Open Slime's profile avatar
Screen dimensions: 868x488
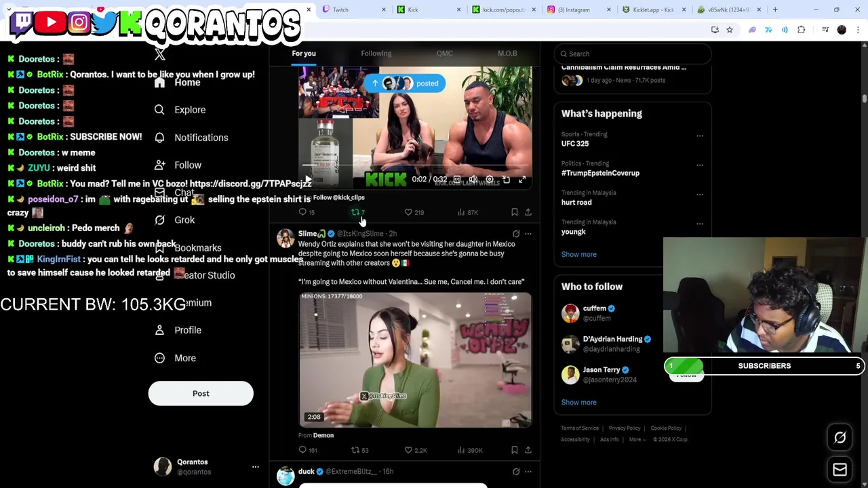pyautogui.click(x=285, y=239)
